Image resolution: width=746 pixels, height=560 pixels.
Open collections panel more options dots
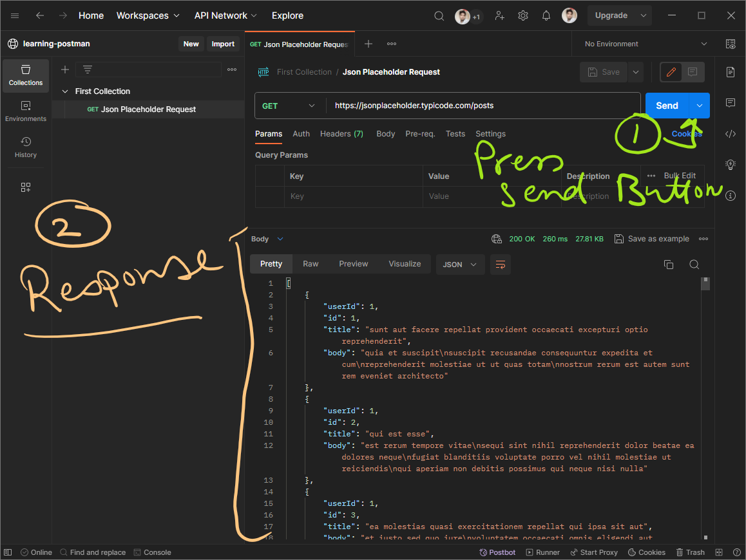(x=232, y=70)
